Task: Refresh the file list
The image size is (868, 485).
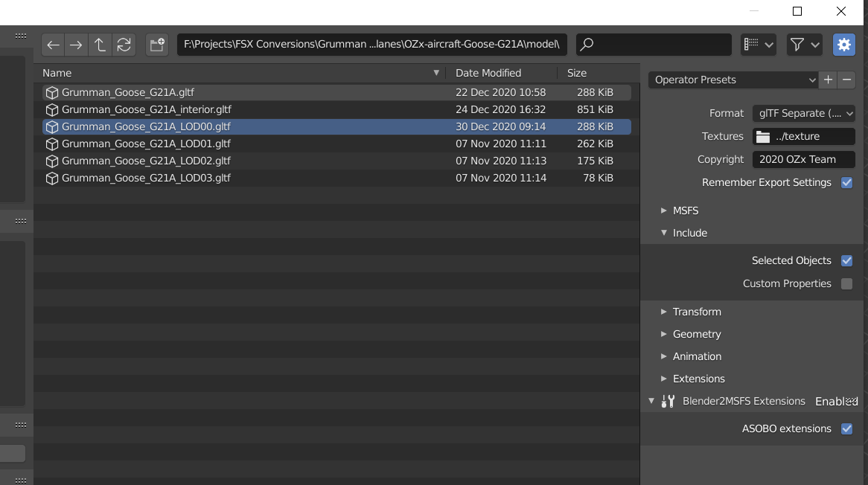Action: [124, 45]
